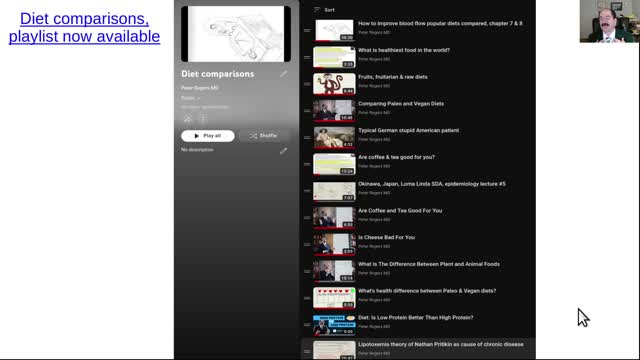640x360 pixels.
Task: Open title Fruits, fruitarian & raw diets
Action: (x=393, y=77)
